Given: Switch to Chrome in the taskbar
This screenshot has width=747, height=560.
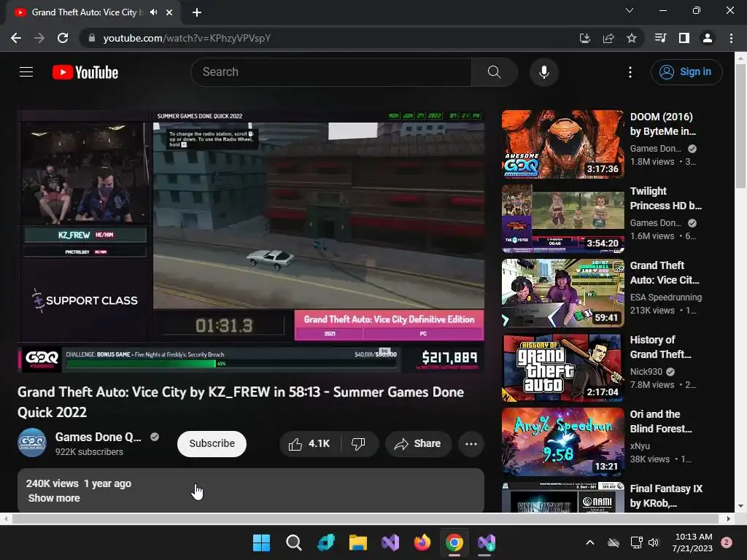Looking at the screenshot, I should (454, 542).
